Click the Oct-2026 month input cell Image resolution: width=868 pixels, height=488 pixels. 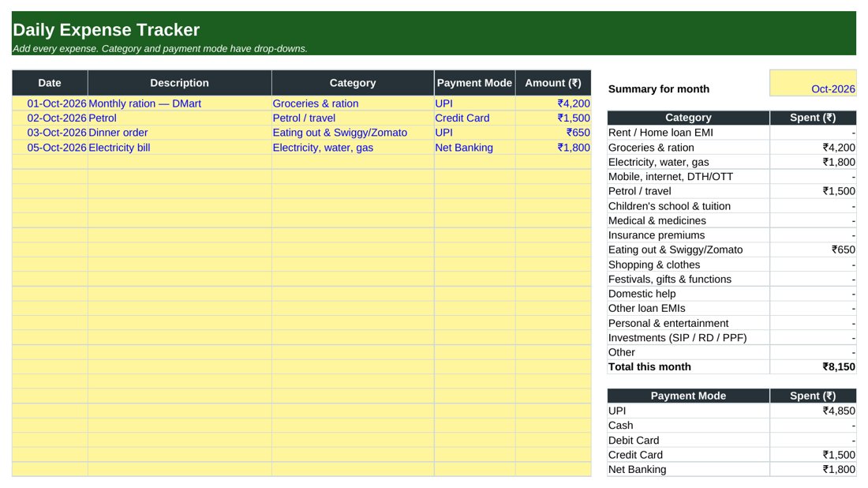813,83
